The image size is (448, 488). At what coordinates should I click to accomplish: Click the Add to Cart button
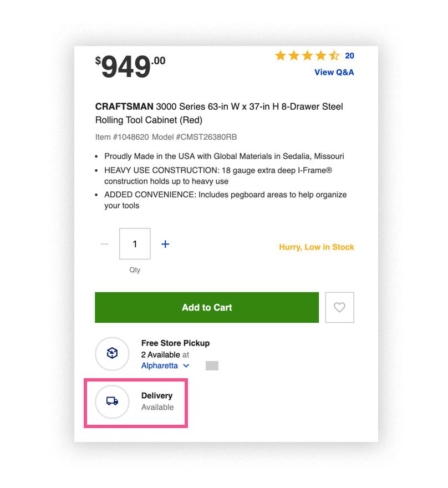pyautogui.click(x=207, y=307)
